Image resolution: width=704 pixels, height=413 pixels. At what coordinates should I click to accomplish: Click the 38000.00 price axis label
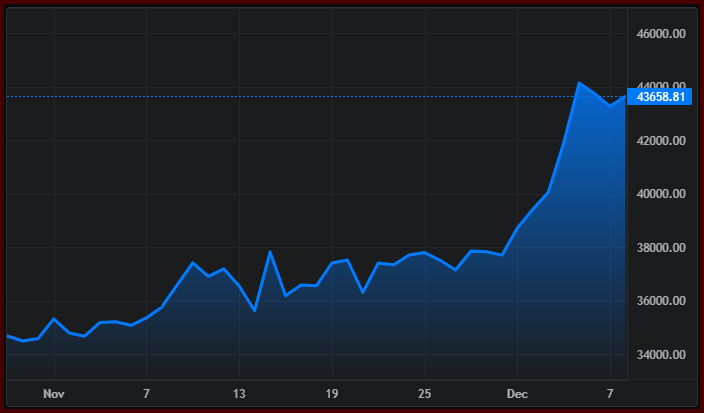pyautogui.click(x=661, y=248)
